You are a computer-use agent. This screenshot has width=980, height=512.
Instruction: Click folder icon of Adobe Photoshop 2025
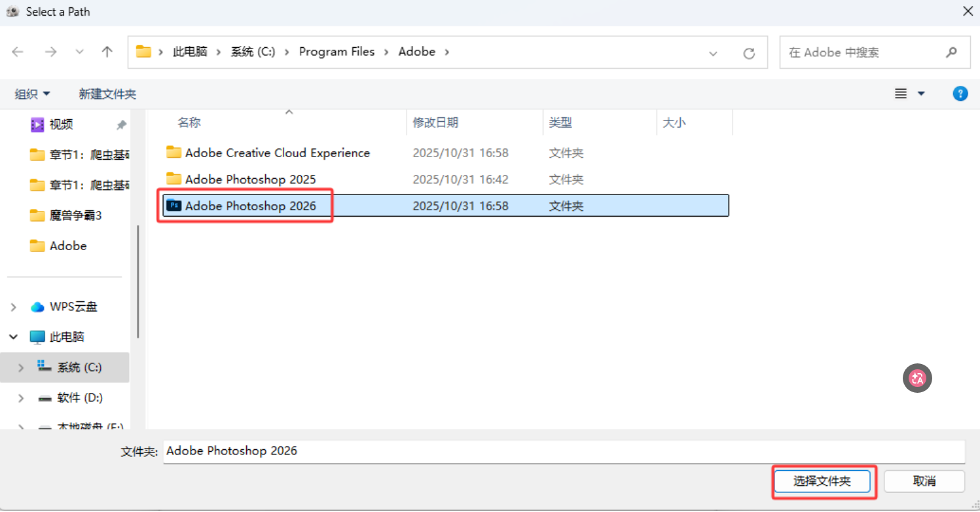pos(173,179)
